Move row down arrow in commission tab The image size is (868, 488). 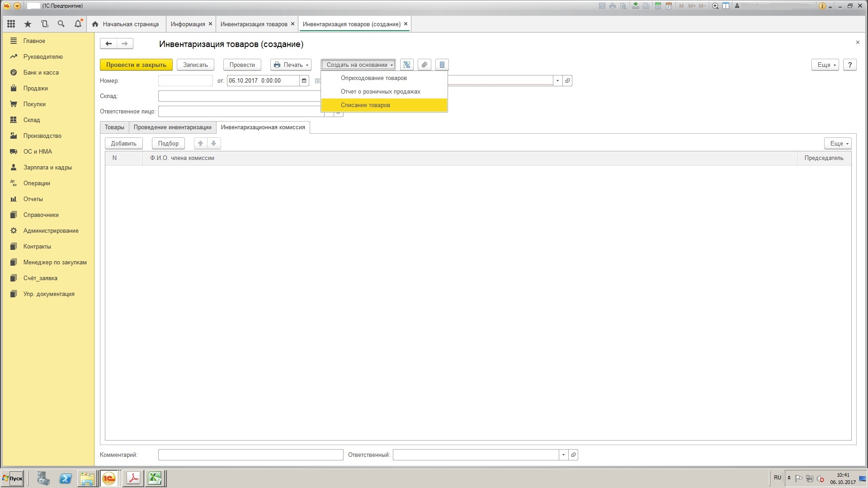click(x=214, y=143)
